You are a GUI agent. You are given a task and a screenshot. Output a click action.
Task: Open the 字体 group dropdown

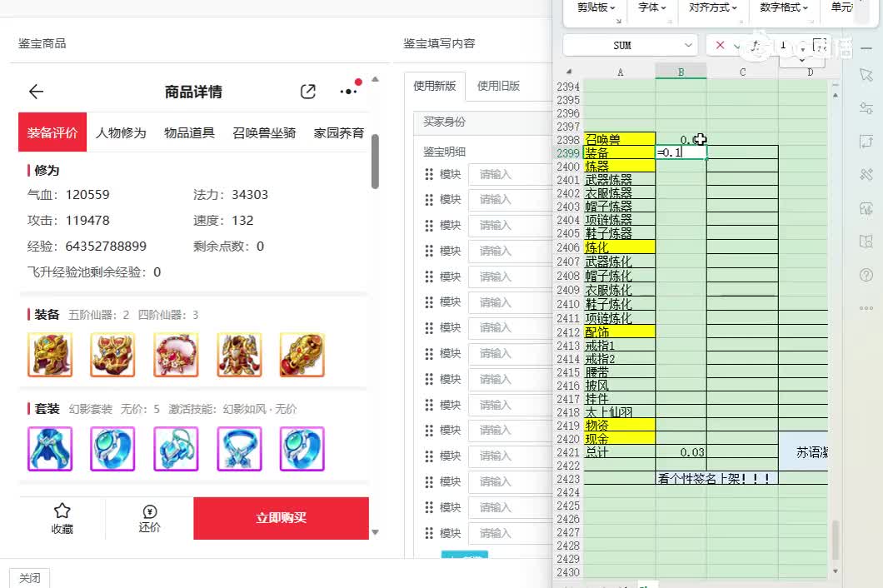click(x=652, y=7)
